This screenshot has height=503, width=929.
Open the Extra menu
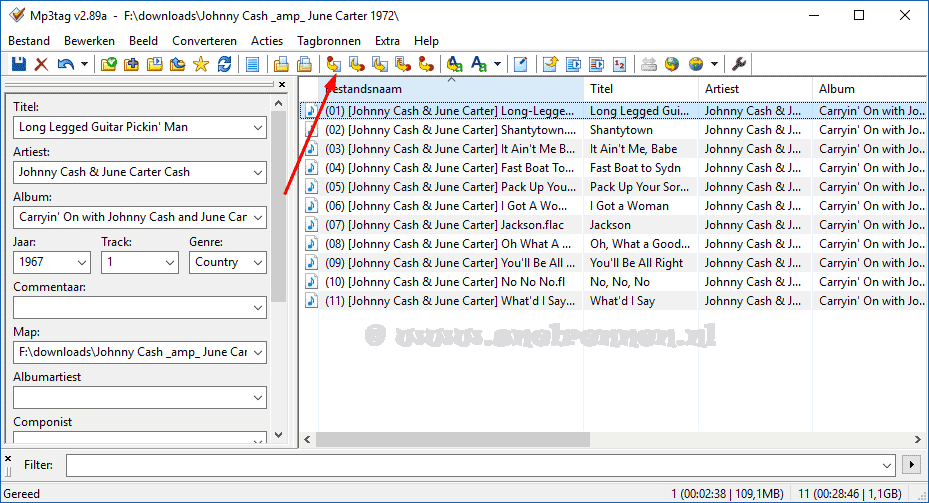pos(387,41)
